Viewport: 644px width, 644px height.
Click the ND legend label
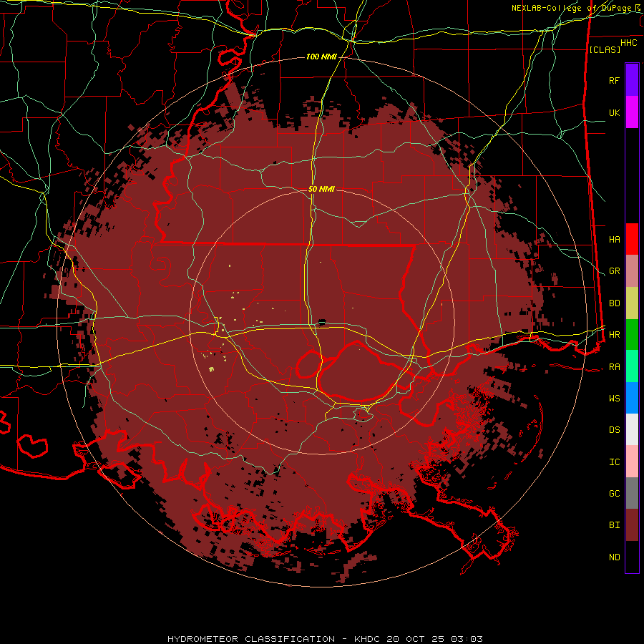pyautogui.click(x=615, y=557)
